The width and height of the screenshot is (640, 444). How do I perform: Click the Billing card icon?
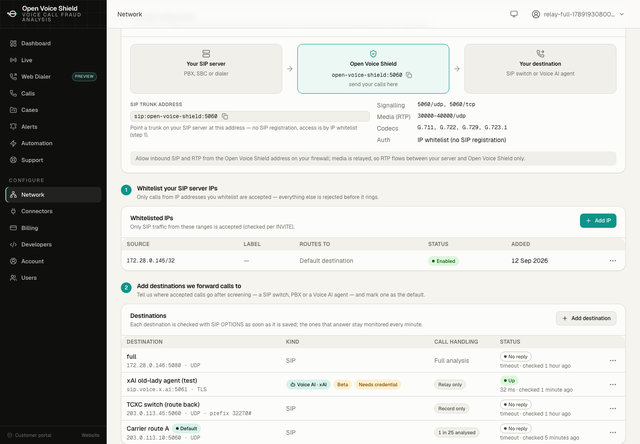point(13,228)
